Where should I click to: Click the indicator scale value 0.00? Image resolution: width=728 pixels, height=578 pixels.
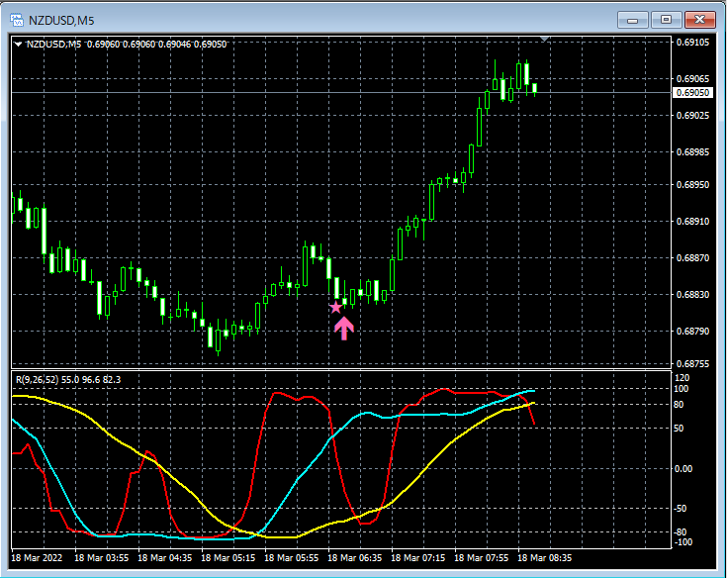pos(682,468)
